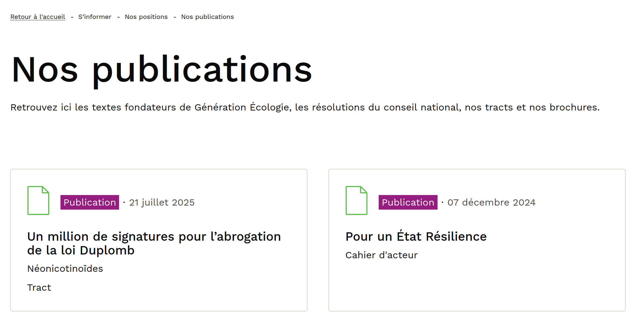This screenshot has height=322, width=644.
Task: Select the Nos publications breadcrumb item
Action: [x=207, y=17]
